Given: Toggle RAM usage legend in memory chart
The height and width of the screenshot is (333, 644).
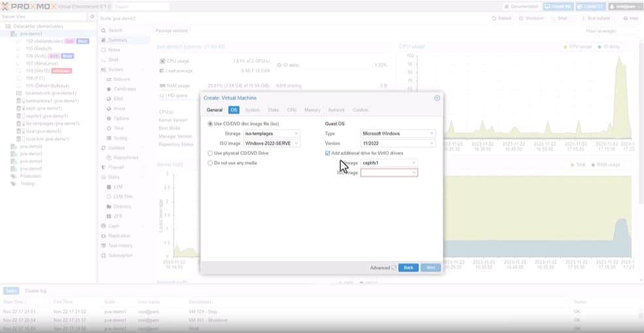Looking at the screenshot, I should 606,165.
